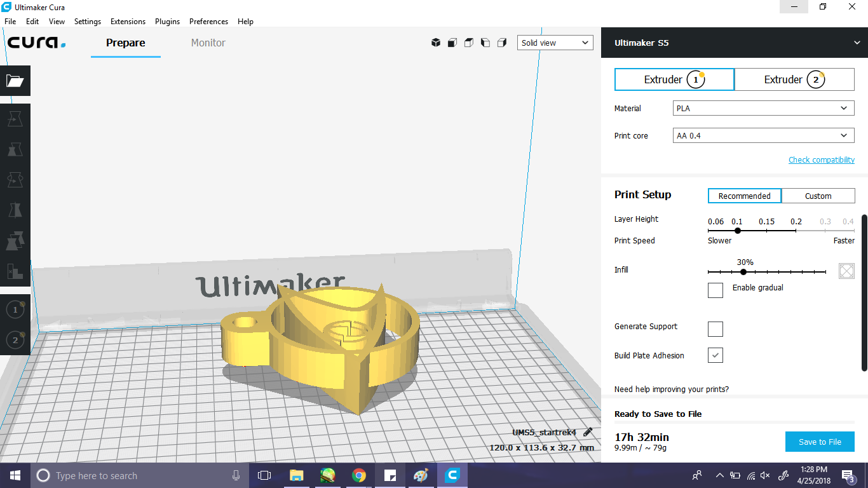Open Paint from taskbar
Image resolution: width=868 pixels, height=488 pixels.
point(421,475)
